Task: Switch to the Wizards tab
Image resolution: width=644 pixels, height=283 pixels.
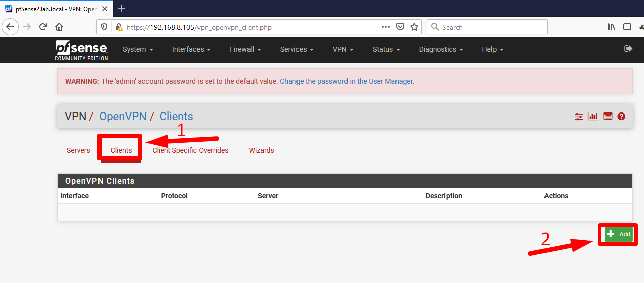Action: (261, 150)
